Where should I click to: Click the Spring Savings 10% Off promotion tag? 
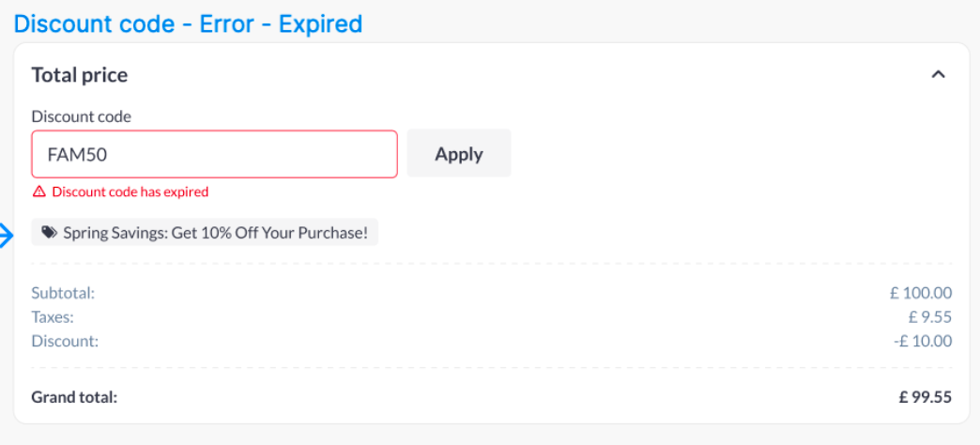(215, 233)
